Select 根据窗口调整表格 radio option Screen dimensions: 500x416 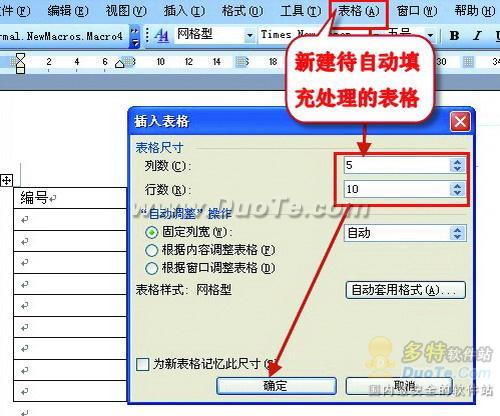coord(152,268)
